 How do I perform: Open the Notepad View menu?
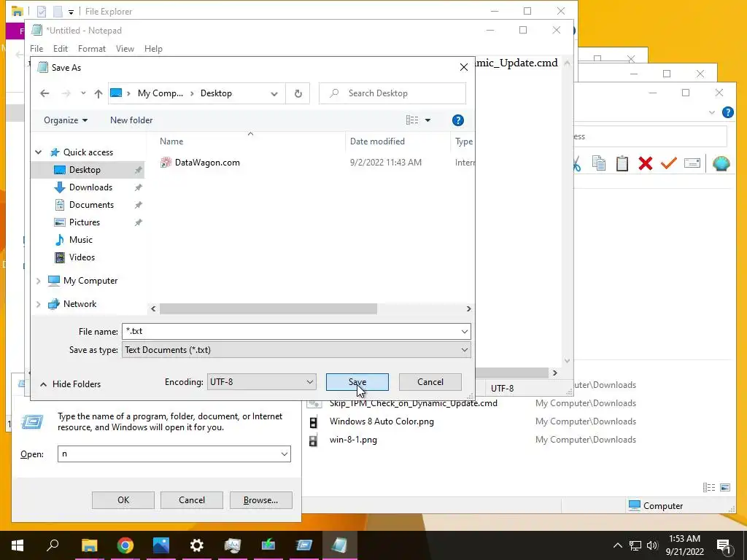125,49
